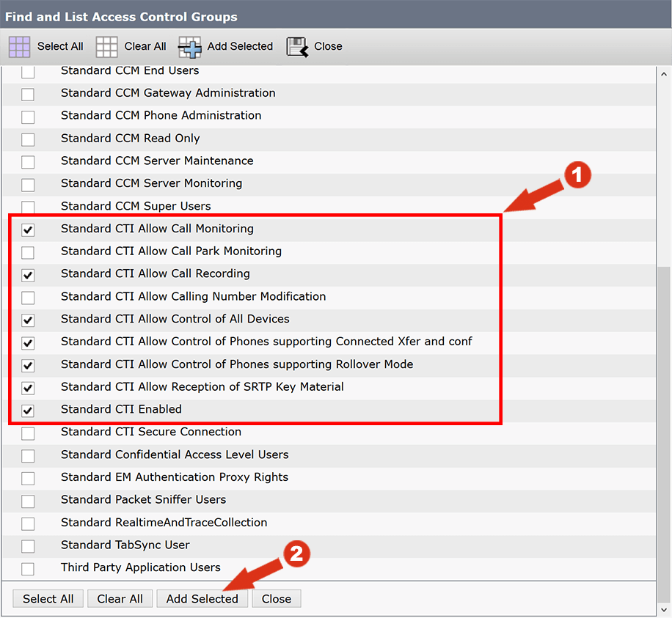Click the scrollbar up arrow
Image resolution: width=672 pixels, height=618 pixels.
tap(664, 73)
